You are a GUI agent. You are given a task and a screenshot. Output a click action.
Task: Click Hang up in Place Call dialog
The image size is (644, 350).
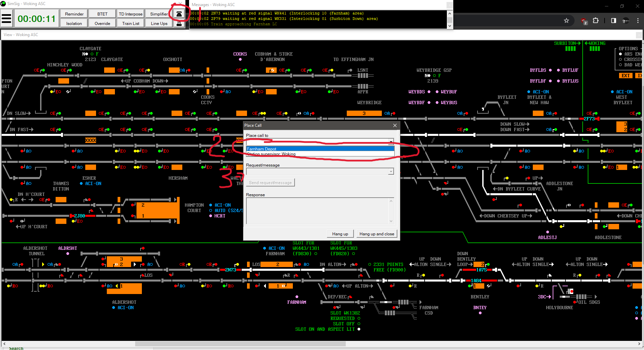[340, 234]
